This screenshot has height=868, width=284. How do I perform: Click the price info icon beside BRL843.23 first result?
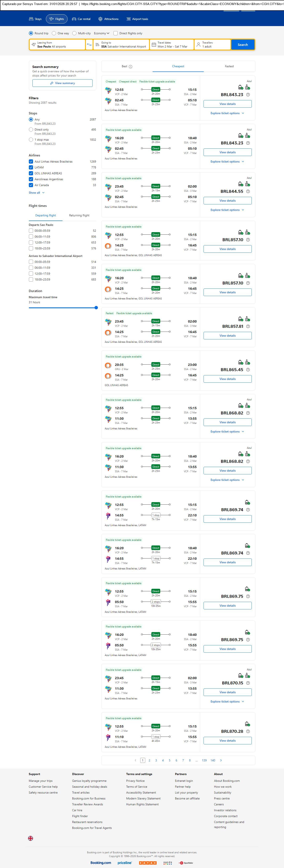tap(248, 95)
